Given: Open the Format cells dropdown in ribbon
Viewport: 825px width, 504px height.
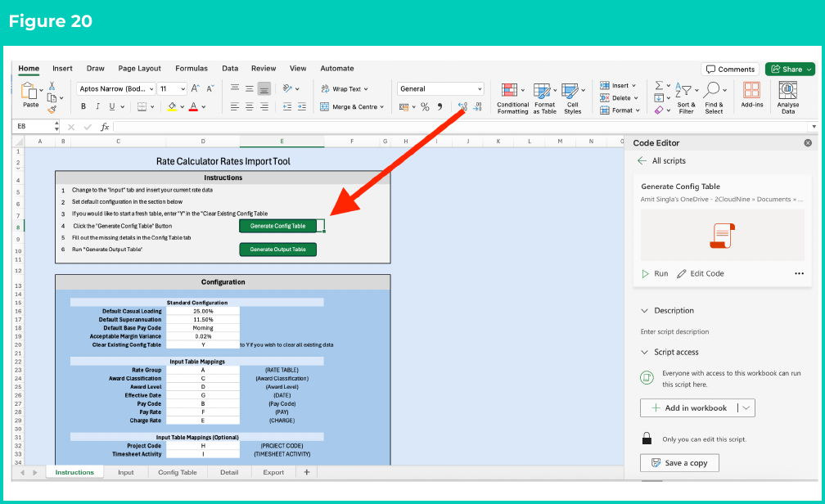Looking at the screenshot, I should [x=620, y=110].
